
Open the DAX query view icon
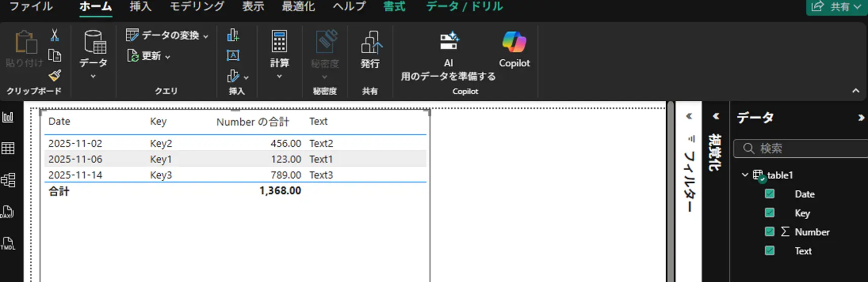click(8, 212)
